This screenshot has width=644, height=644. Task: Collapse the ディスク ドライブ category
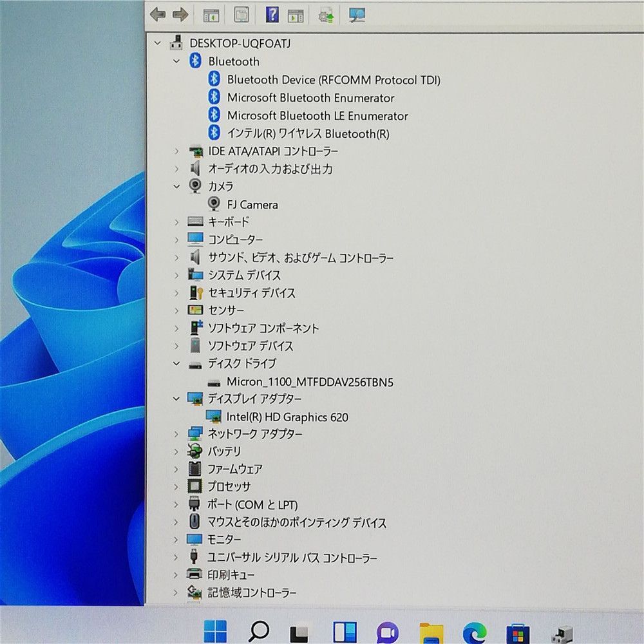177,363
